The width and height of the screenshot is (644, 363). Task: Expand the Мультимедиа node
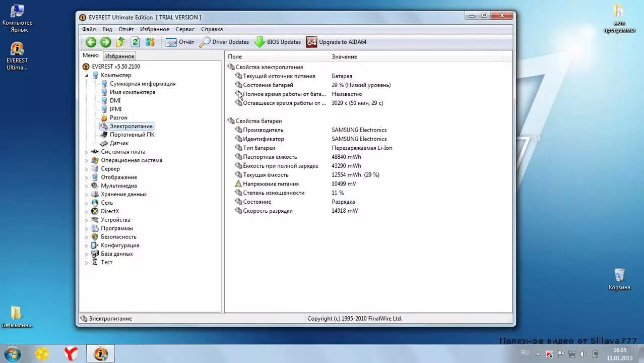86,186
